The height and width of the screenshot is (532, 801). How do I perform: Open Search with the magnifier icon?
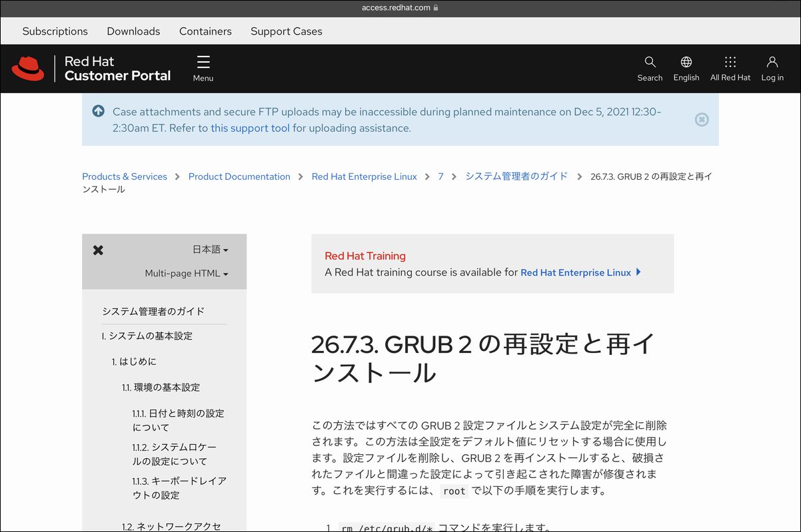pyautogui.click(x=650, y=62)
